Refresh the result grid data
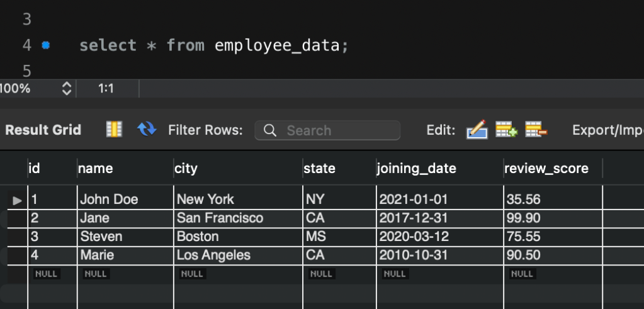The width and height of the screenshot is (644, 309). tap(147, 130)
